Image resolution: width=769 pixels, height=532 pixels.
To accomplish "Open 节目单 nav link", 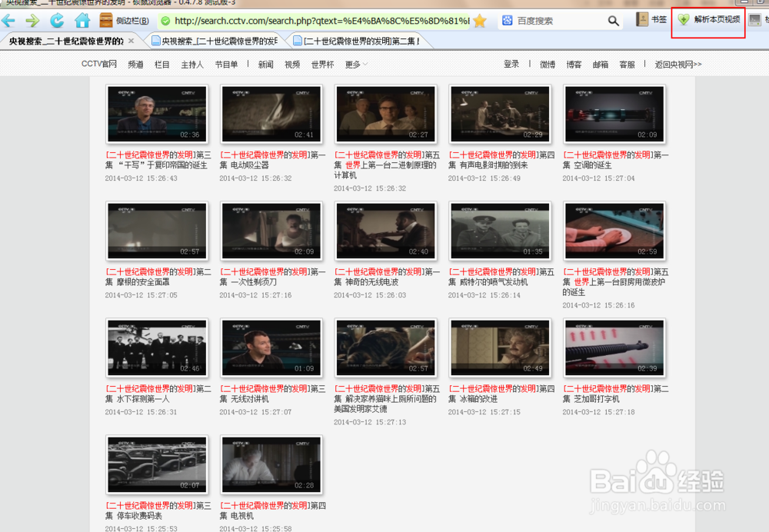I will click(226, 65).
